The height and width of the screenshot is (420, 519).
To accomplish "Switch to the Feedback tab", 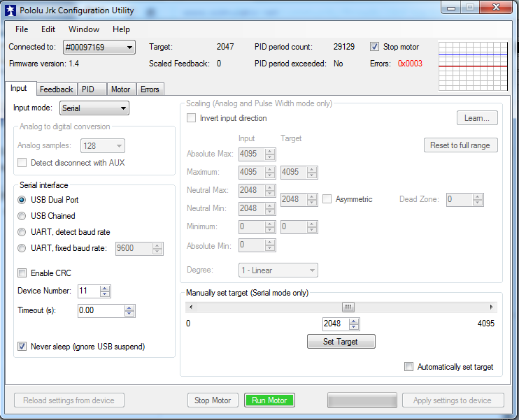I will click(x=57, y=89).
